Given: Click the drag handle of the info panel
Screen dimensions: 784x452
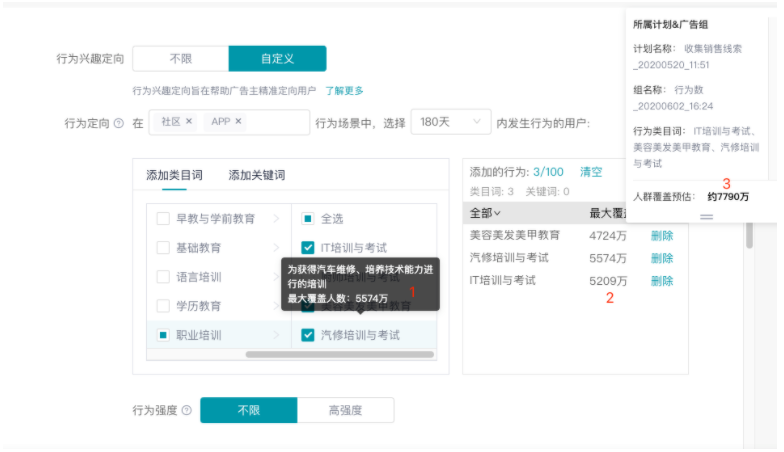Looking at the screenshot, I should tap(706, 216).
